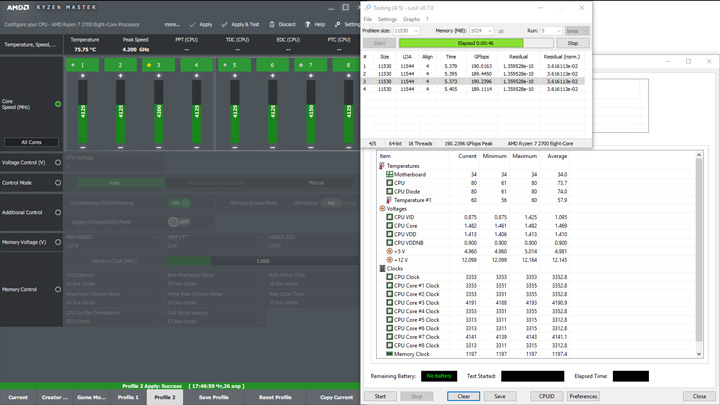The width and height of the screenshot is (720, 405).
Task: Click the Settings wrench icon
Action: tap(338, 24)
